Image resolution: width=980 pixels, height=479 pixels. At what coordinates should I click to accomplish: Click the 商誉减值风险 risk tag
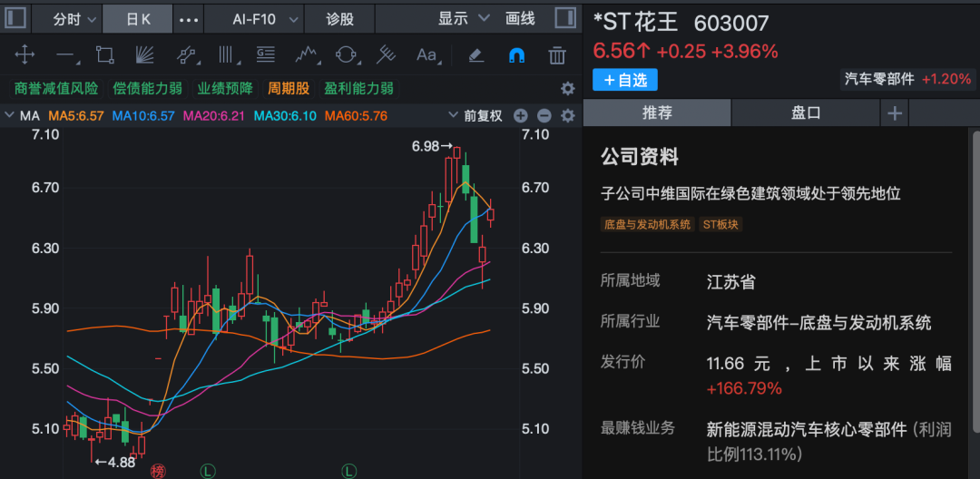point(56,88)
